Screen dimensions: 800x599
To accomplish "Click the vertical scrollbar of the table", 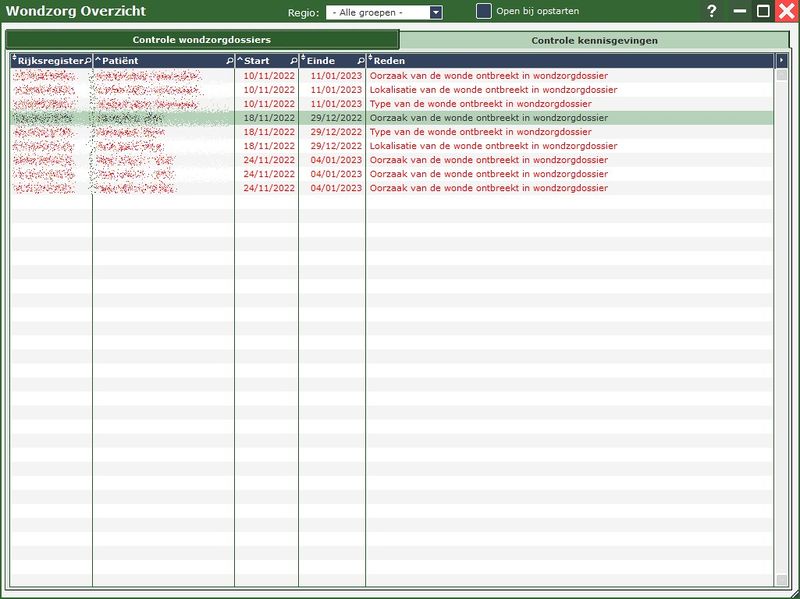I will pyautogui.click(x=782, y=320).
